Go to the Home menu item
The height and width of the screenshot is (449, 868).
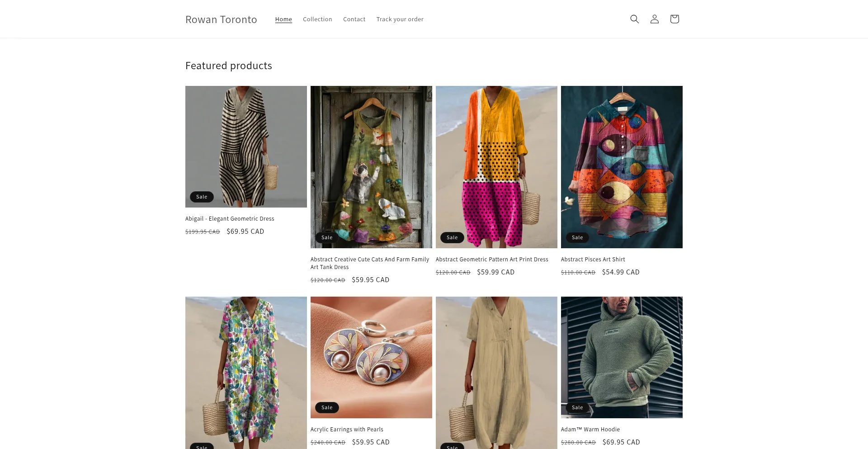point(283,19)
